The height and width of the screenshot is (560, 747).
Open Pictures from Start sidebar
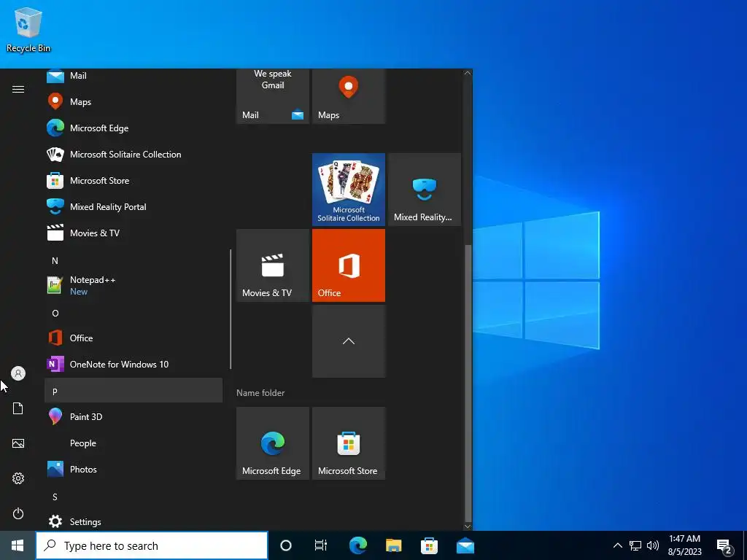[18, 443]
